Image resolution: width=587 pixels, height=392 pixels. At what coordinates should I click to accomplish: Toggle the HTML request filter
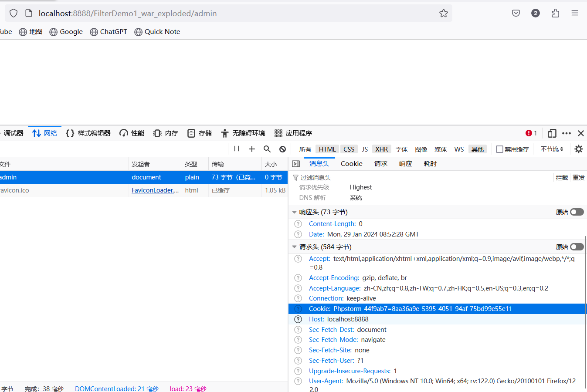click(x=327, y=149)
